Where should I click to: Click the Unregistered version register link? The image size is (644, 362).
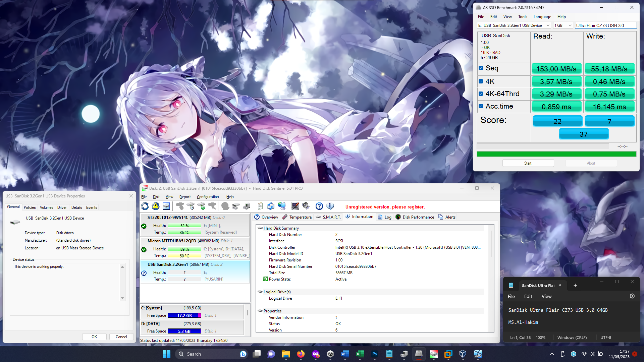point(385,207)
